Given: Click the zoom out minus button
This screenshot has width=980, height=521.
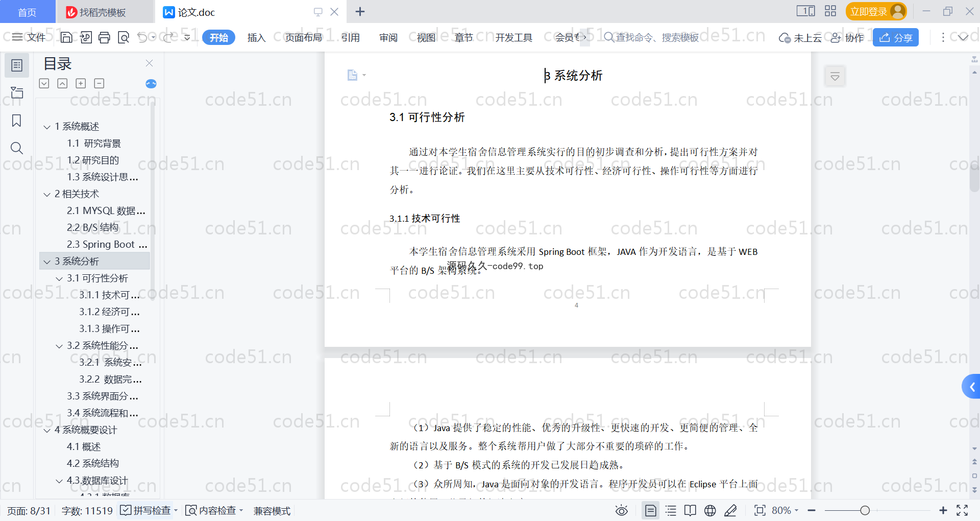Looking at the screenshot, I should coord(812,510).
